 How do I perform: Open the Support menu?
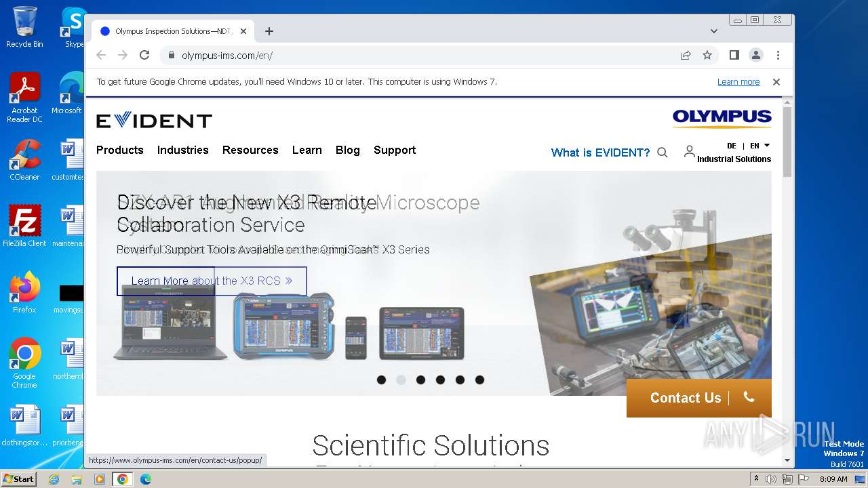click(x=395, y=150)
